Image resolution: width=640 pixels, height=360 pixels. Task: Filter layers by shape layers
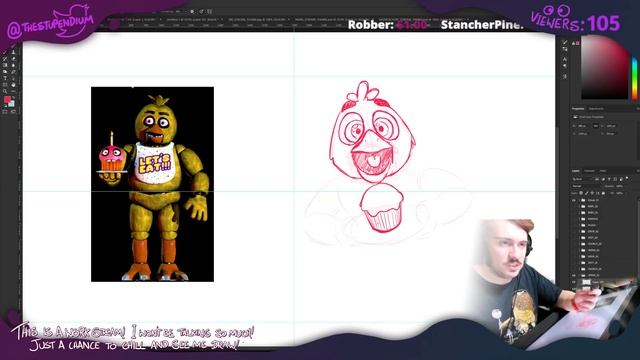click(x=615, y=179)
